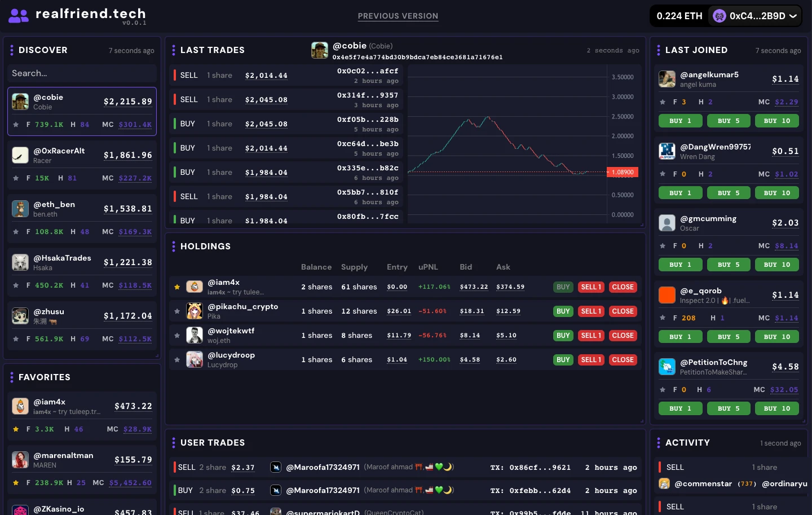The image size is (812, 515).
Task: Click the realfriend.tech people logo icon
Action: (x=18, y=16)
